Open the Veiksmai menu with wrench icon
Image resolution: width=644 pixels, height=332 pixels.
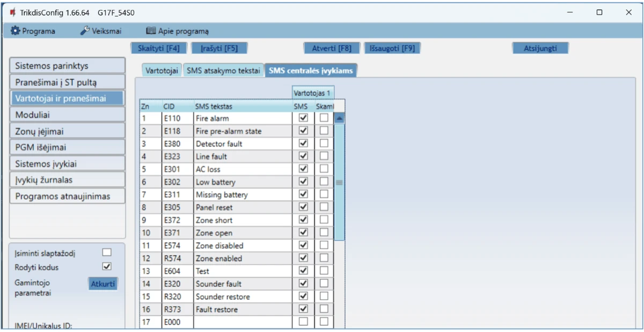tap(100, 31)
